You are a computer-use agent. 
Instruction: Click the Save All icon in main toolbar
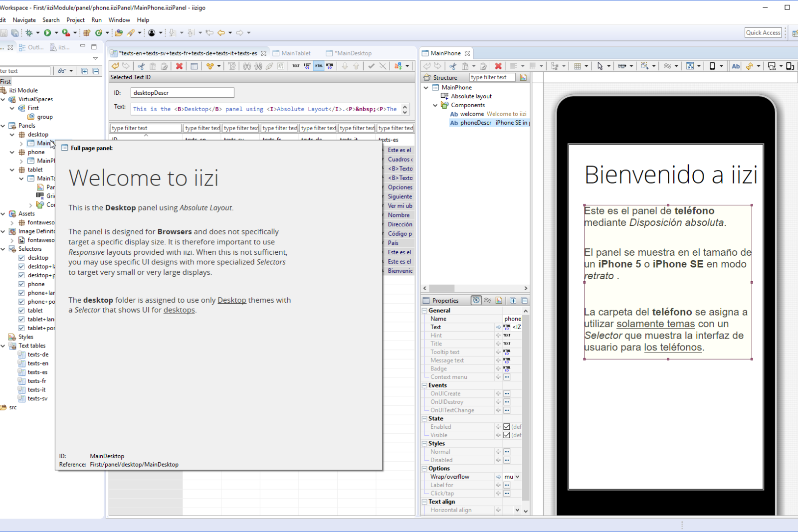(x=15, y=33)
